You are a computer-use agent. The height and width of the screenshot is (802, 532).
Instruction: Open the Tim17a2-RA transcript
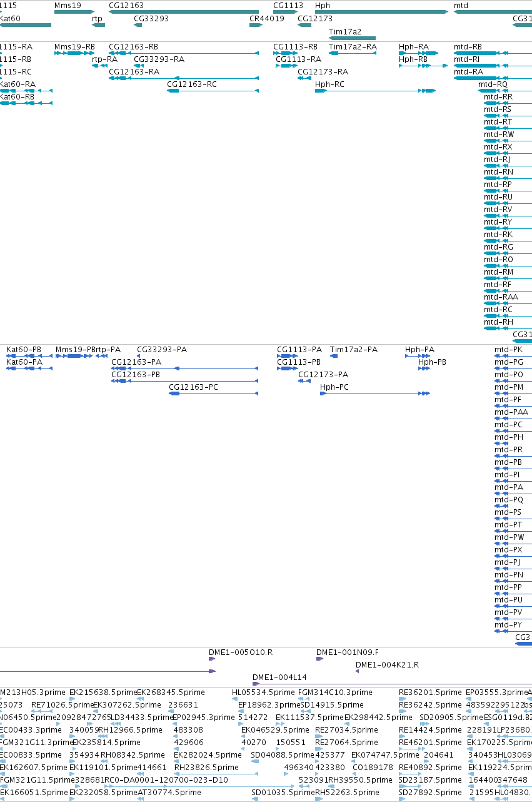click(353, 47)
